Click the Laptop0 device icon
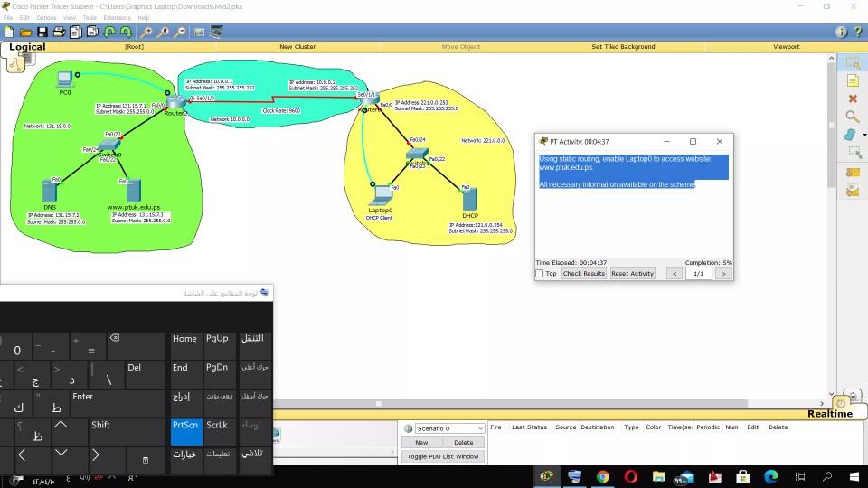Screen dimensions: 868x488 (382, 195)
